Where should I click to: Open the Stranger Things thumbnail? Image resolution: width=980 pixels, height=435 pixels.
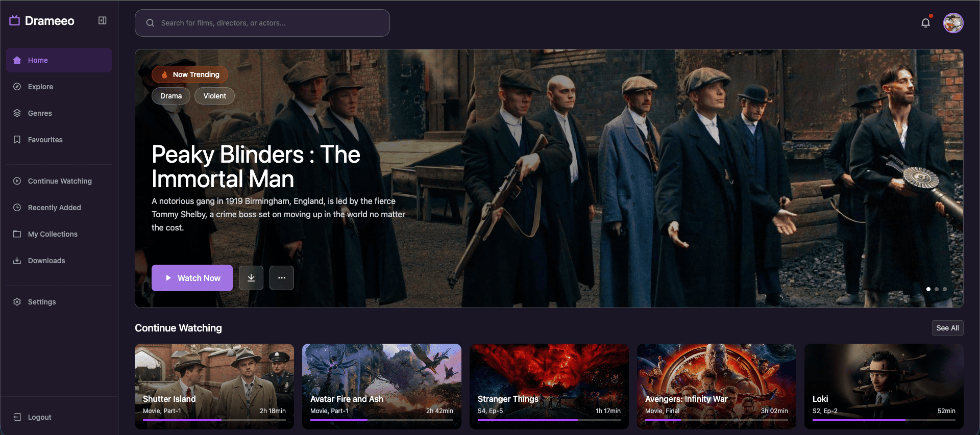coord(549,386)
